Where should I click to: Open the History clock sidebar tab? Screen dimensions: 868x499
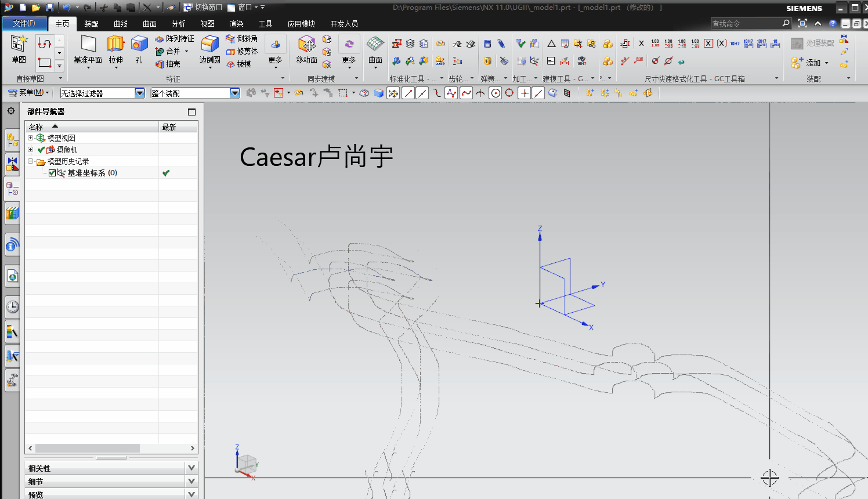click(x=12, y=307)
